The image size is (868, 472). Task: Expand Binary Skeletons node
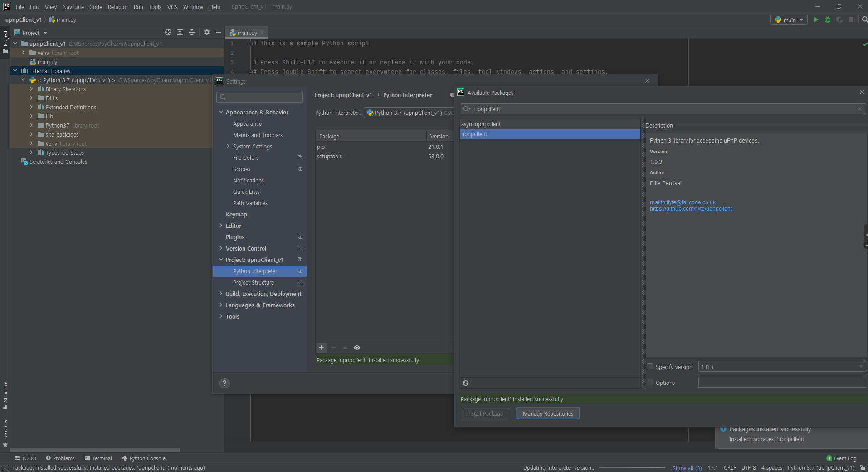point(31,89)
